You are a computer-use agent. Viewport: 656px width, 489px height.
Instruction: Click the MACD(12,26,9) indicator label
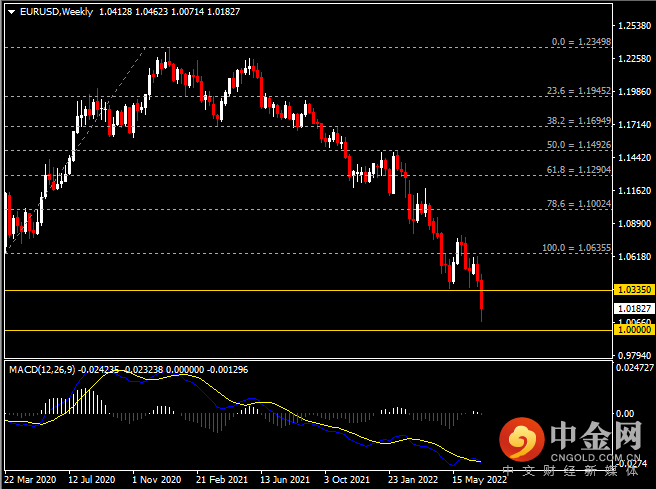click(x=42, y=370)
